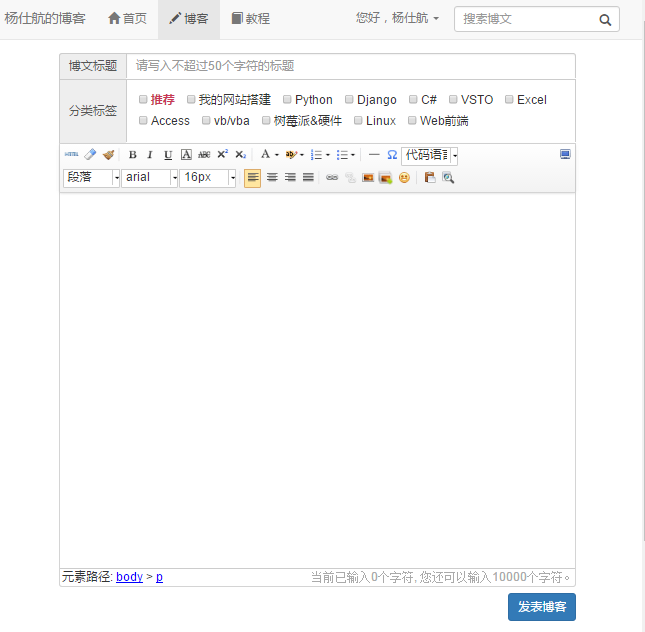The width and height of the screenshot is (645, 632).
Task: Justify the text
Action: [x=309, y=177]
